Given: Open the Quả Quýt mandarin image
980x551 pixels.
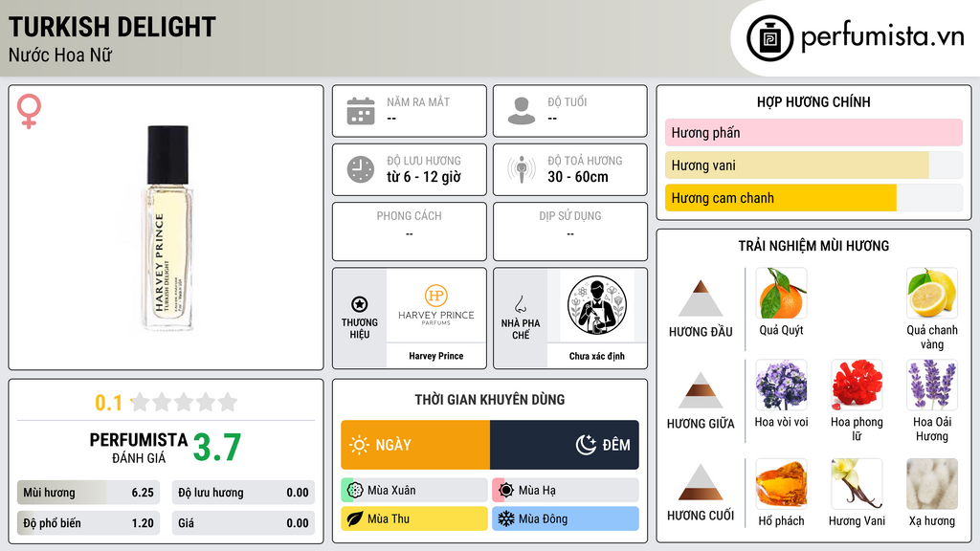Looking at the screenshot, I should point(781,294).
